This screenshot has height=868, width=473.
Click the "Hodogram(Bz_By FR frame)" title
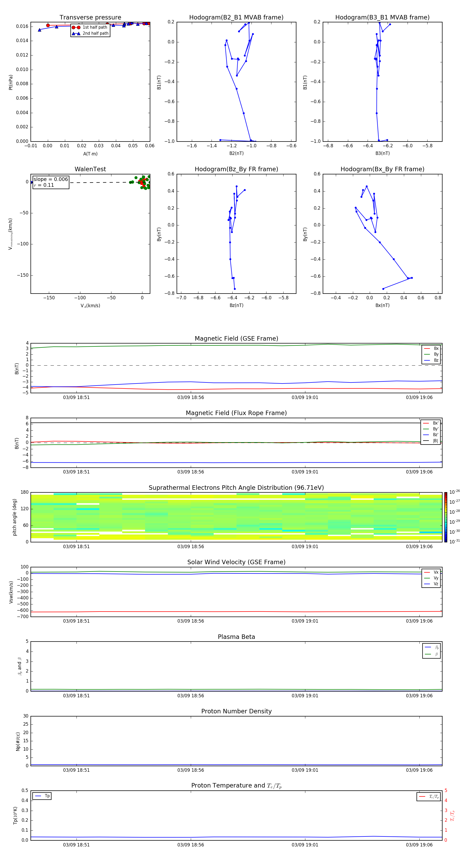coord(236,169)
